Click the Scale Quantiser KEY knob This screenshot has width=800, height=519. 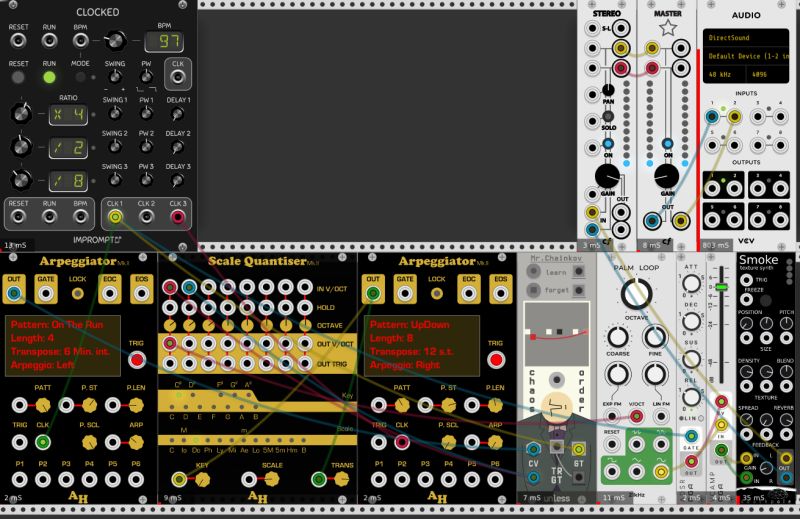tap(203, 479)
